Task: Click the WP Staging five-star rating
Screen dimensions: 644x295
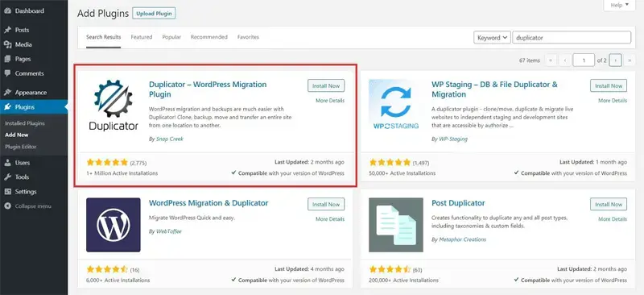Action: coord(390,163)
